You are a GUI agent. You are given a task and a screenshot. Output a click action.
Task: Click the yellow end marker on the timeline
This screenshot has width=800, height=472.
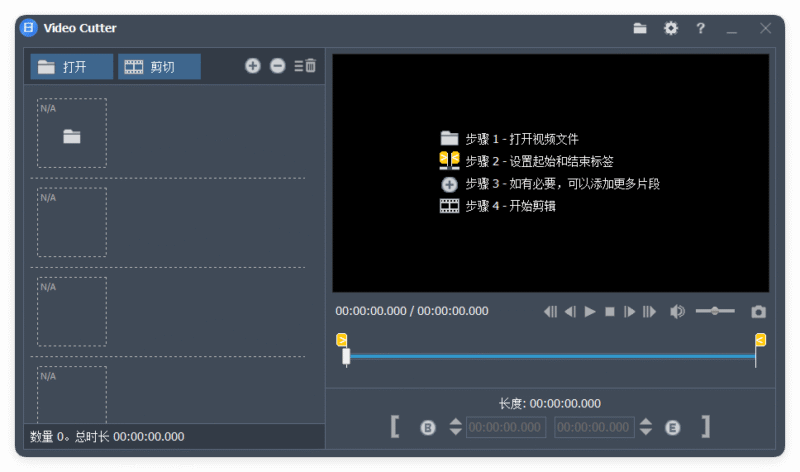point(760,340)
